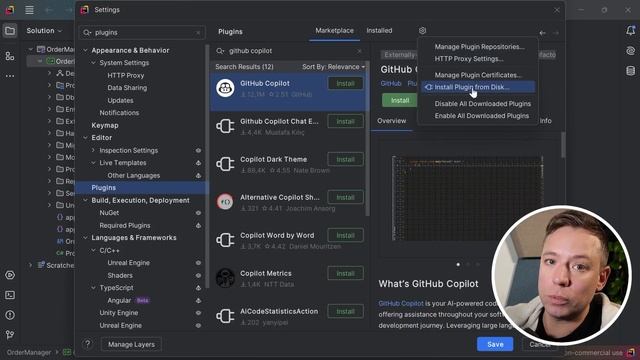
Task: Open the Problems tool window icon
Action: (x=10, y=315)
